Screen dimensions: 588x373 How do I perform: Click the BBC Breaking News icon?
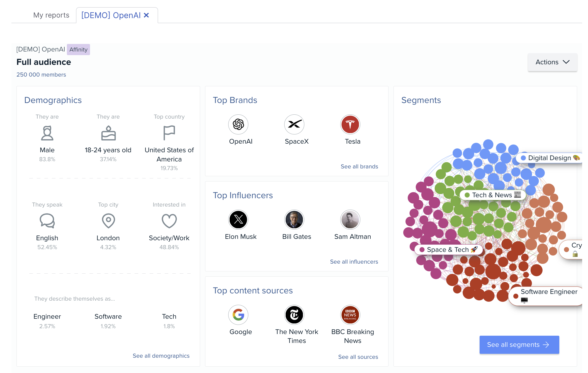(x=350, y=315)
